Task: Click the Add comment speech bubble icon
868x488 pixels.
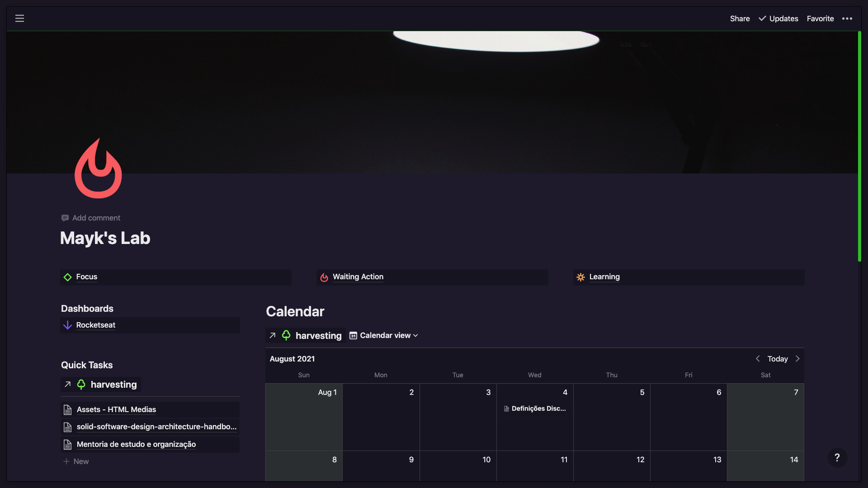Action: [65, 218]
